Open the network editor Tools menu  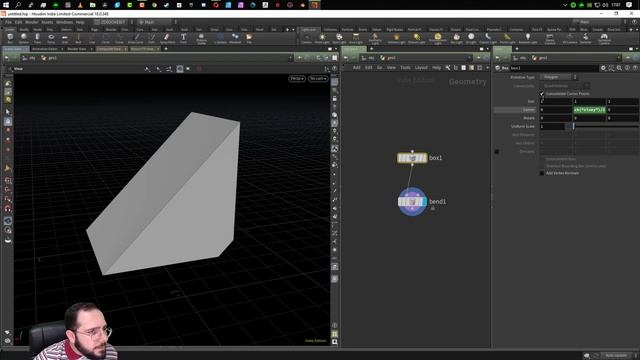click(x=405, y=68)
